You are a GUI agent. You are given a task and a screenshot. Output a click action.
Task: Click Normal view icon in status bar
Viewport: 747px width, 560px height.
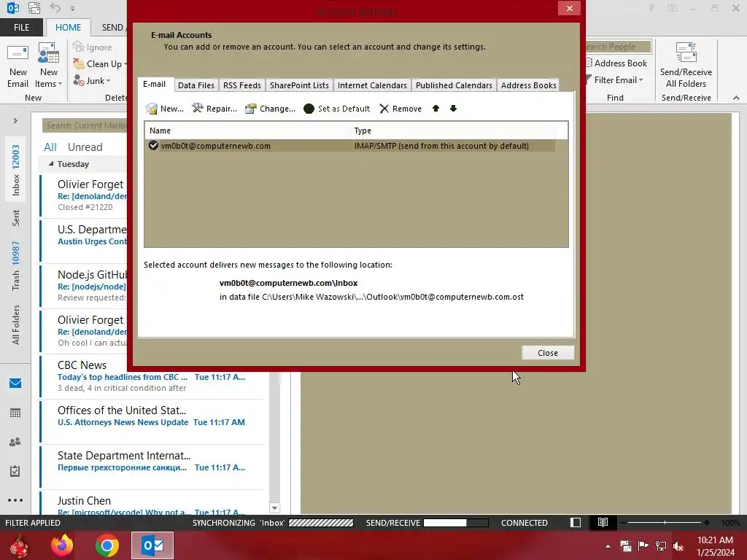[x=576, y=523]
